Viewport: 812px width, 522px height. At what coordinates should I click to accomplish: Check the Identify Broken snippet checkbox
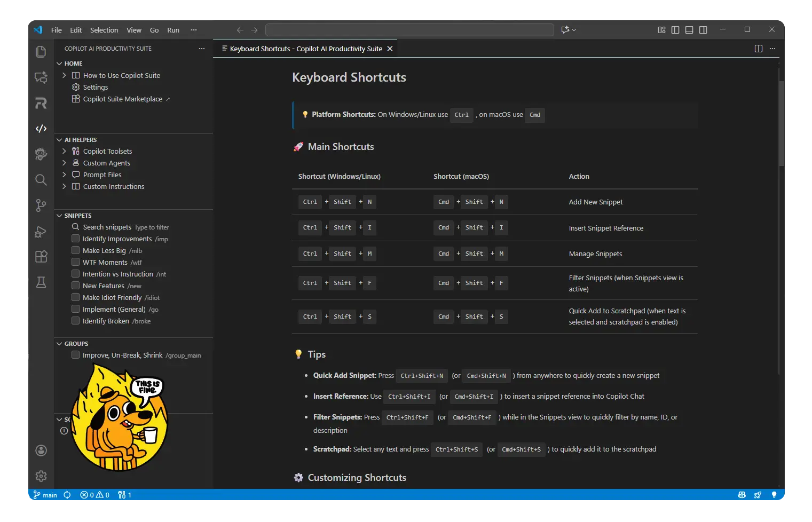click(76, 321)
